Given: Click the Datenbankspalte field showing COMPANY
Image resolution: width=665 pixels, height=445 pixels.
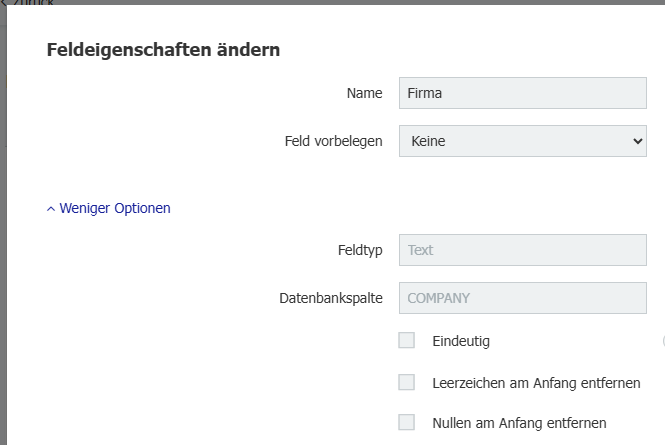Looking at the screenshot, I should pos(522,297).
